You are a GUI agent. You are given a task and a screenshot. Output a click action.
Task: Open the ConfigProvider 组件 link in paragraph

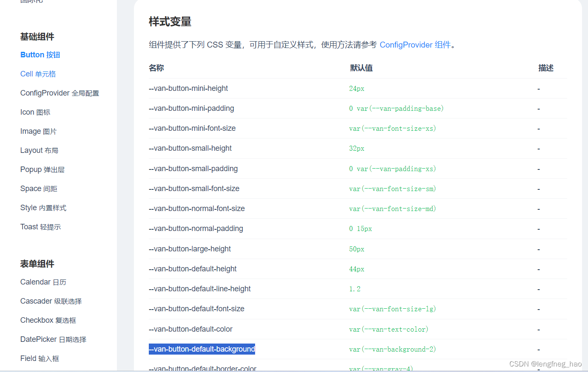click(415, 45)
